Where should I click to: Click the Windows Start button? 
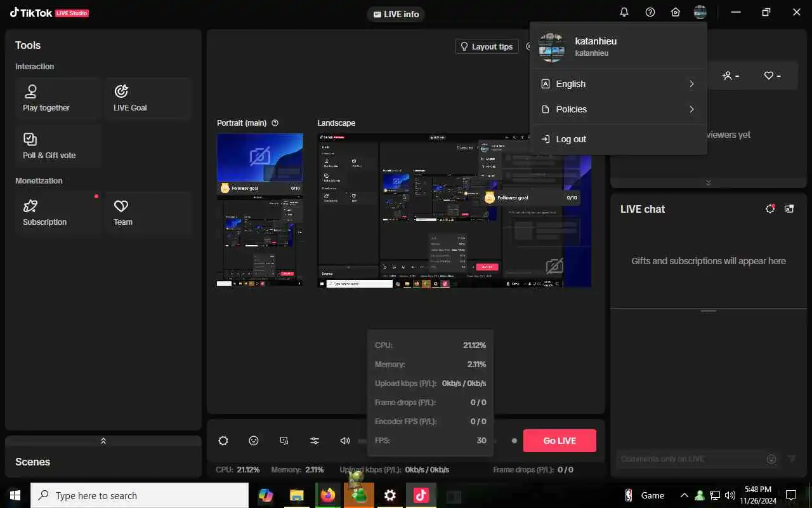click(15, 495)
